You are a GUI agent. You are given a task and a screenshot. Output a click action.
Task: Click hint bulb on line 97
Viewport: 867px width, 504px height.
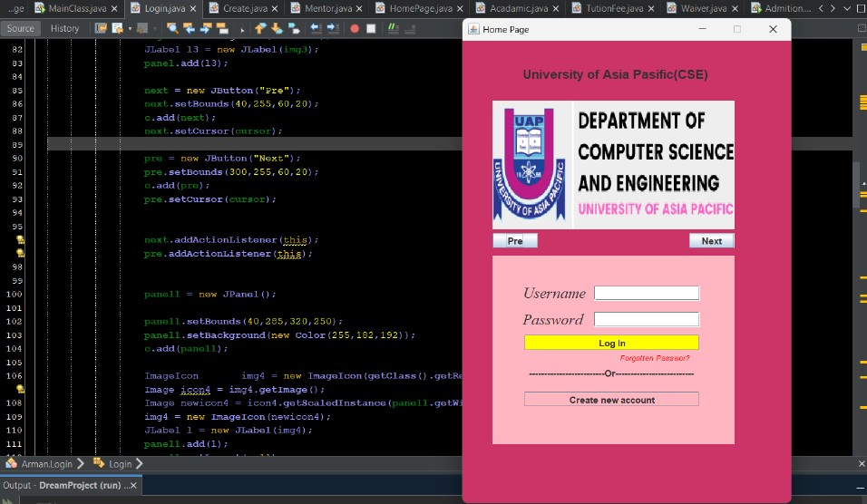20,253
